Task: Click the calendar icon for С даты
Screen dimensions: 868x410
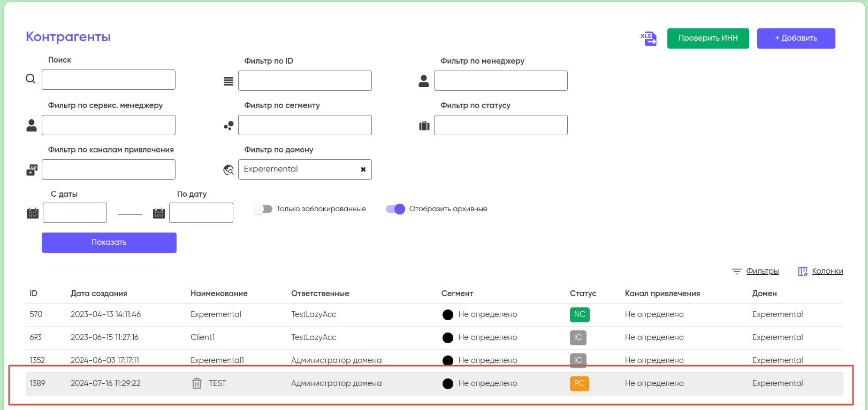Action: (x=33, y=213)
